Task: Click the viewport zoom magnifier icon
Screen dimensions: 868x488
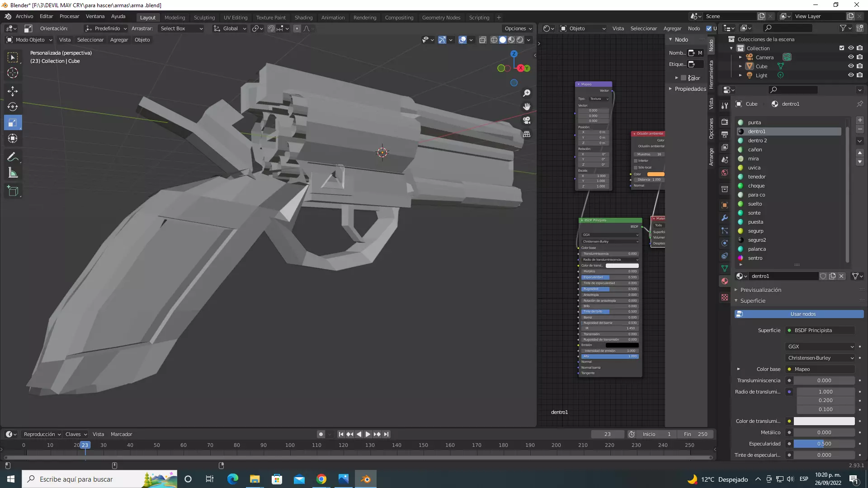Action: point(527,93)
